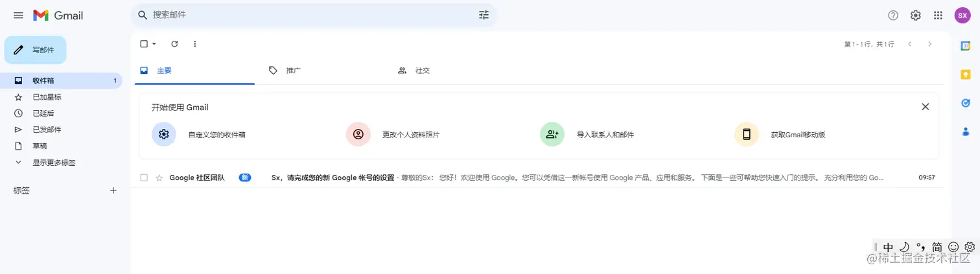Click the 写邮件 compose button
The width and height of the screenshot is (980, 274).
tap(36, 50)
